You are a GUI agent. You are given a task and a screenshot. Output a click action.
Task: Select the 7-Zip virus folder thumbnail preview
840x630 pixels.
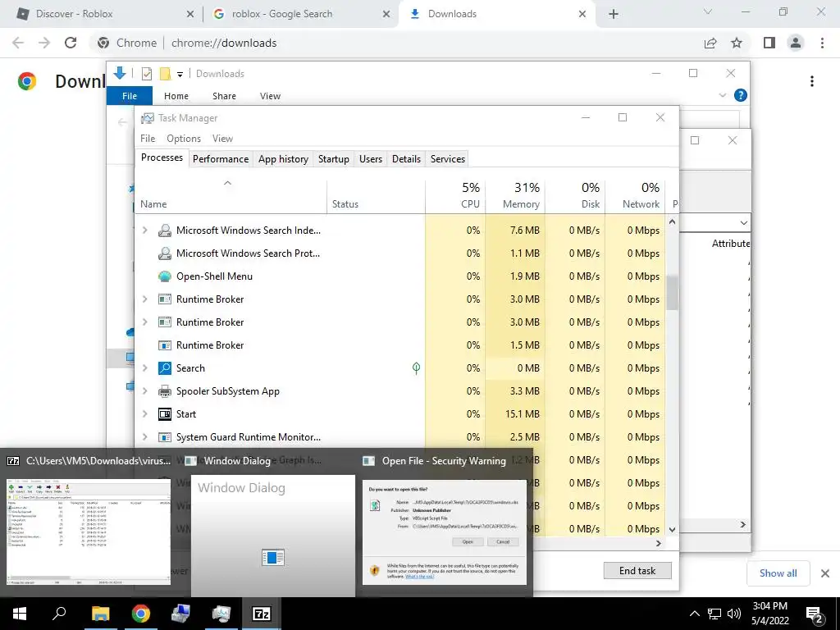89,532
